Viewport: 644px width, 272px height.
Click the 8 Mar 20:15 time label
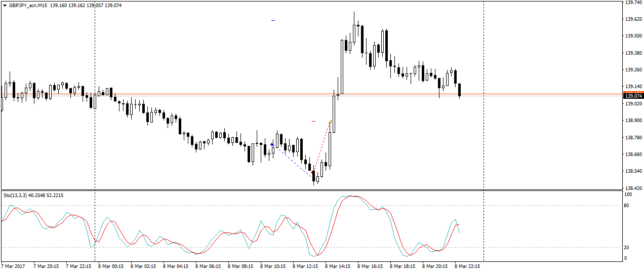coord(435,266)
